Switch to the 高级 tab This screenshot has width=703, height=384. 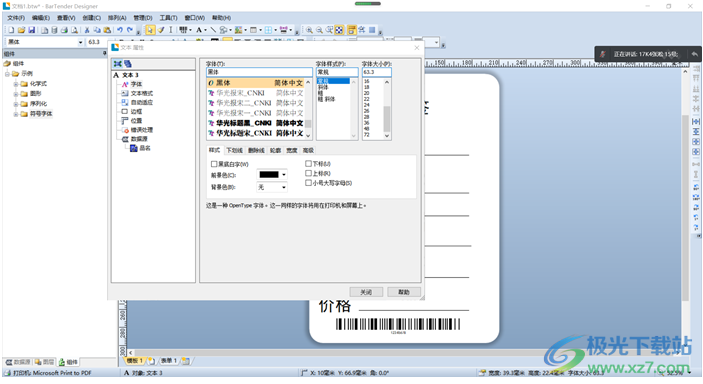tap(308, 150)
